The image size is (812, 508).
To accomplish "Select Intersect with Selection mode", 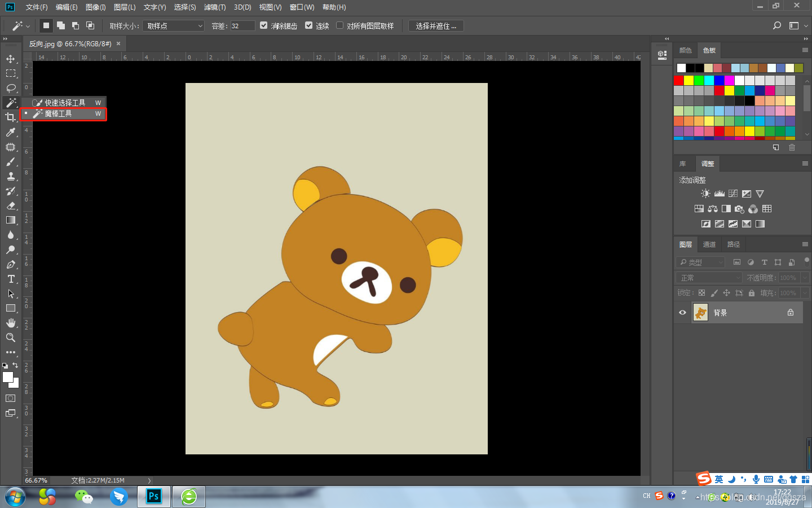I will tap(90, 25).
